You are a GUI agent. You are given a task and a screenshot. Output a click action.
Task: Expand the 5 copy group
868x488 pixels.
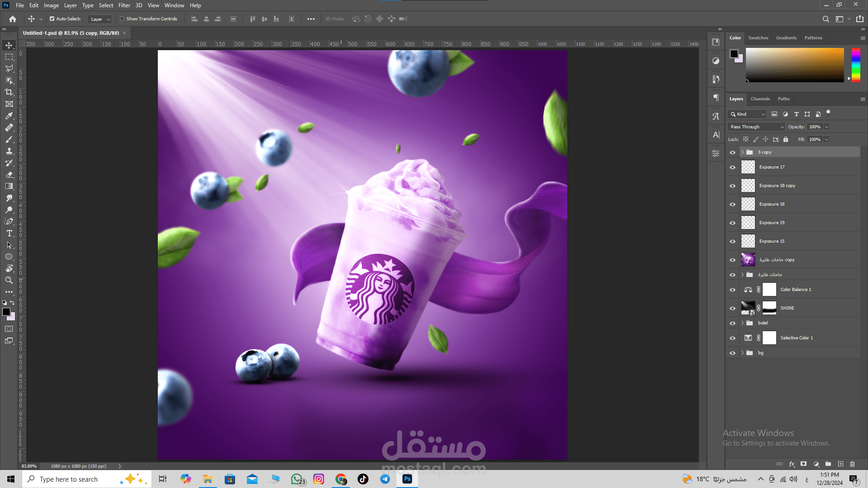pyautogui.click(x=742, y=152)
